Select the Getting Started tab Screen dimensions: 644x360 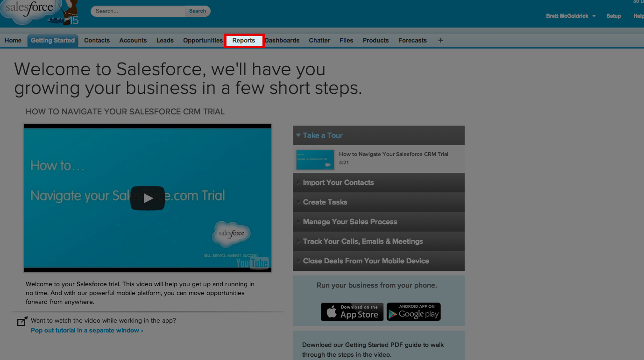tap(53, 41)
